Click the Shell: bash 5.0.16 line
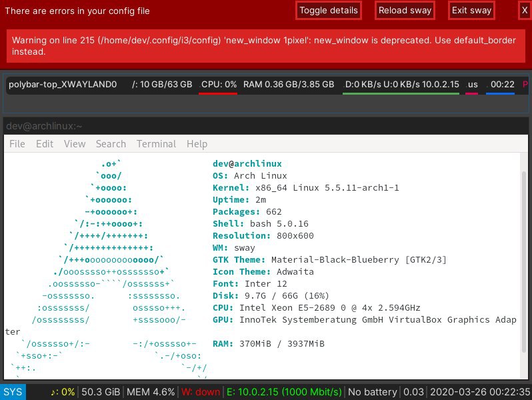 coord(260,223)
